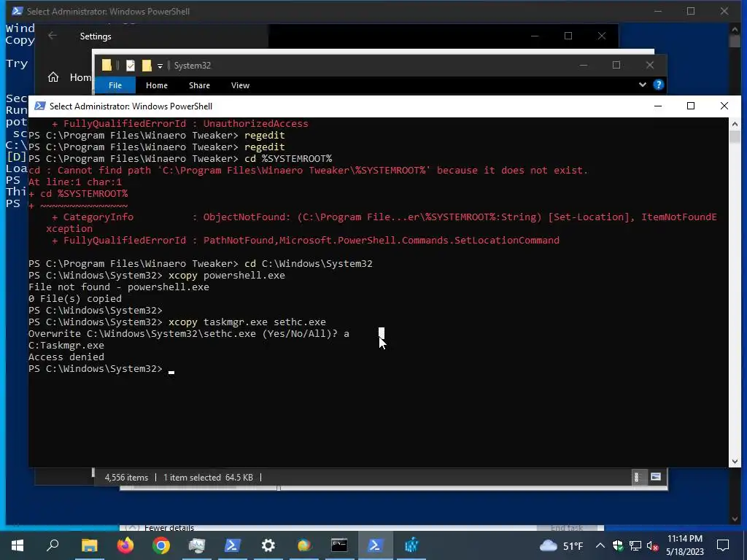
Task: Click 'cd C:\Windows\System32' command line
Action: (309, 263)
